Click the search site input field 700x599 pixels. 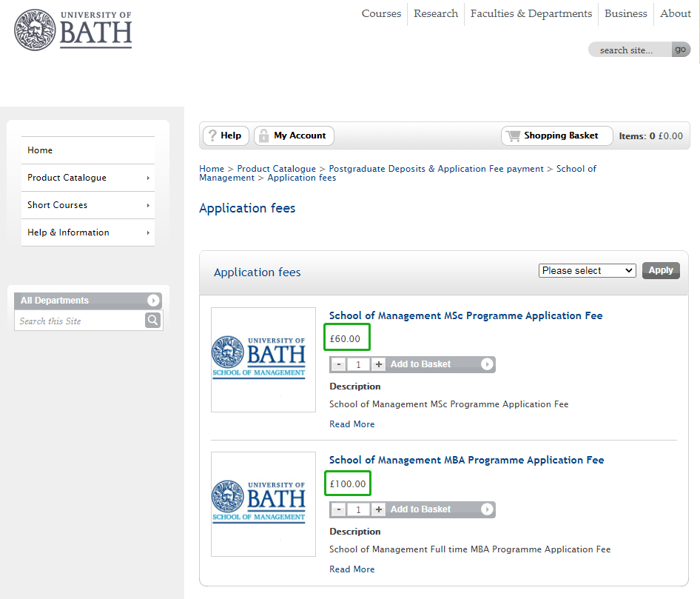(630, 50)
